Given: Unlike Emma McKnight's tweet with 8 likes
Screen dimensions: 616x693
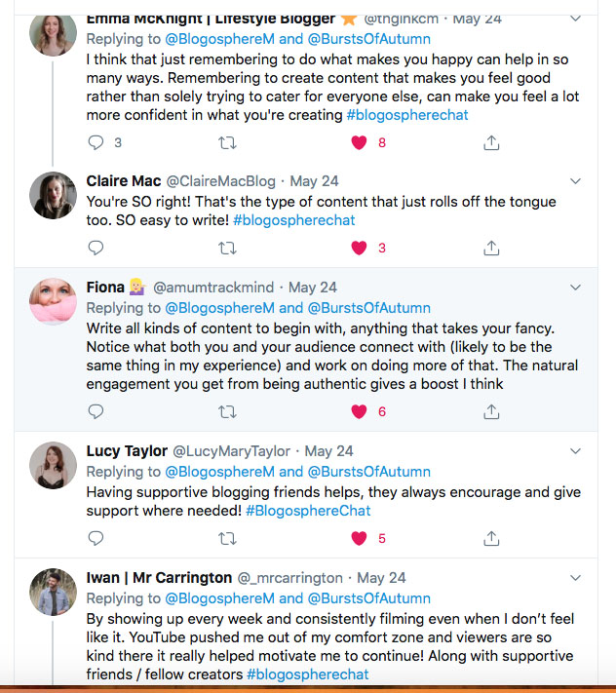Looking at the screenshot, I should click(x=359, y=142).
